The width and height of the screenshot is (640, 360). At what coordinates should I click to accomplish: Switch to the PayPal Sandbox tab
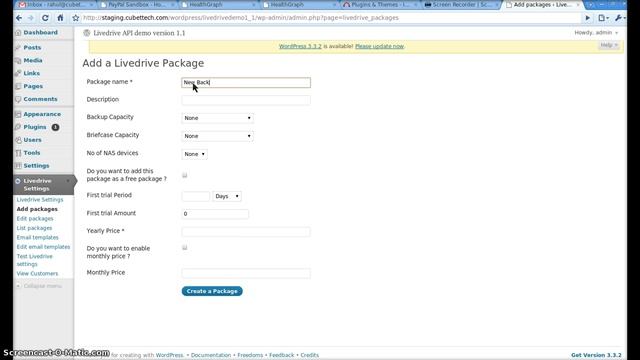137,5
